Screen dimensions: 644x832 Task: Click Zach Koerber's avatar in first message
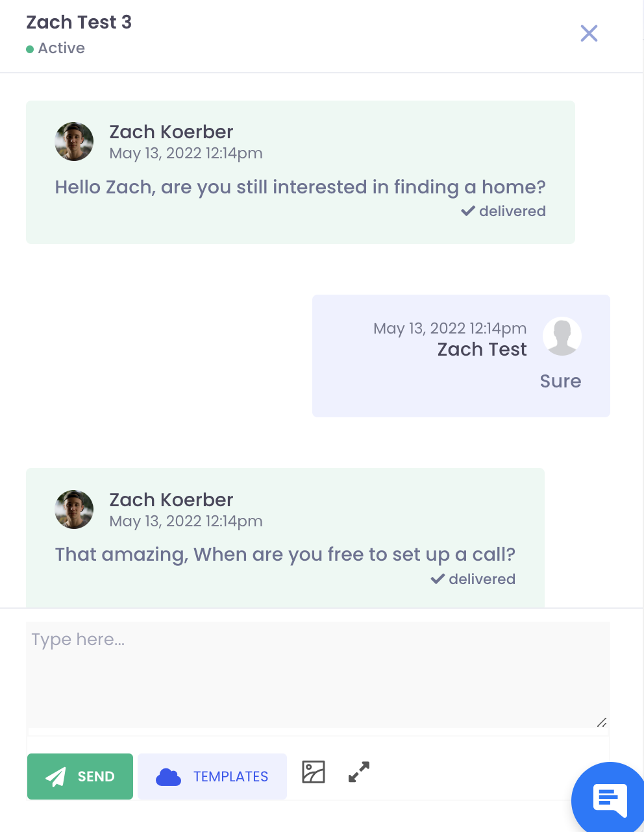[74, 141]
